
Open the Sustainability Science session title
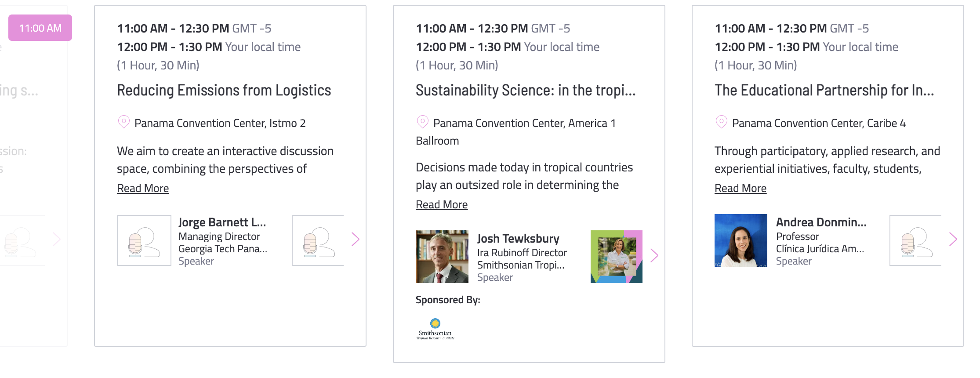pyautogui.click(x=526, y=91)
